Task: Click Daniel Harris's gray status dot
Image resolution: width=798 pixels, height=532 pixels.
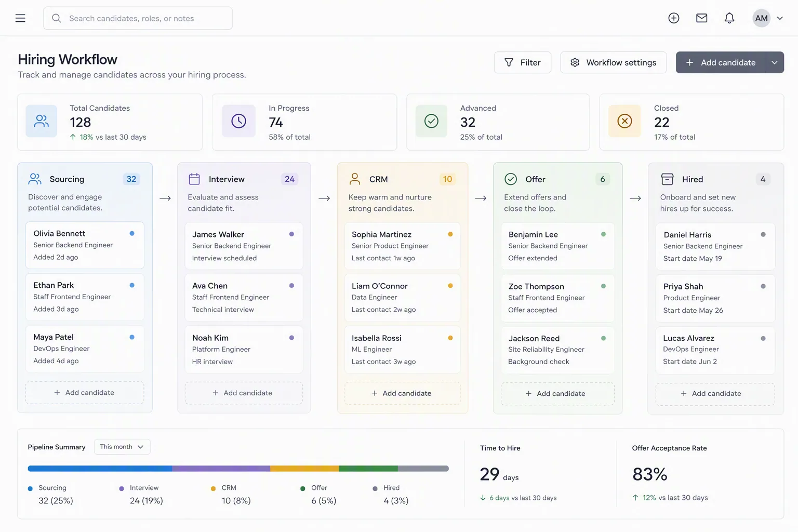Action: 763,234
